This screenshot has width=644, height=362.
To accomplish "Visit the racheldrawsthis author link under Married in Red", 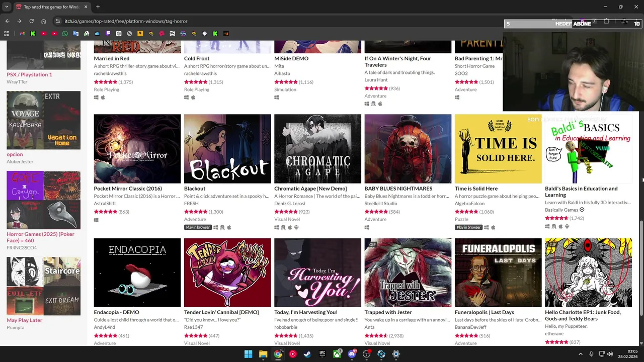I will pos(110,73).
